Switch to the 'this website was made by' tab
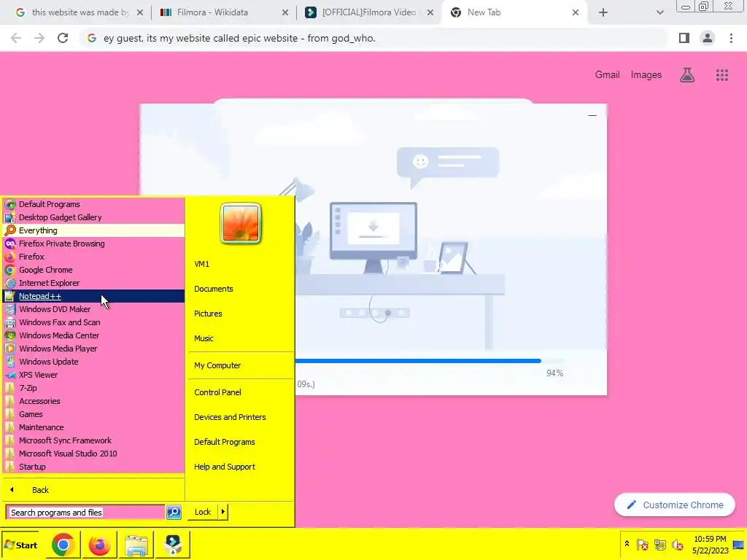Image resolution: width=747 pixels, height=560 pixels. coord(79,12)
